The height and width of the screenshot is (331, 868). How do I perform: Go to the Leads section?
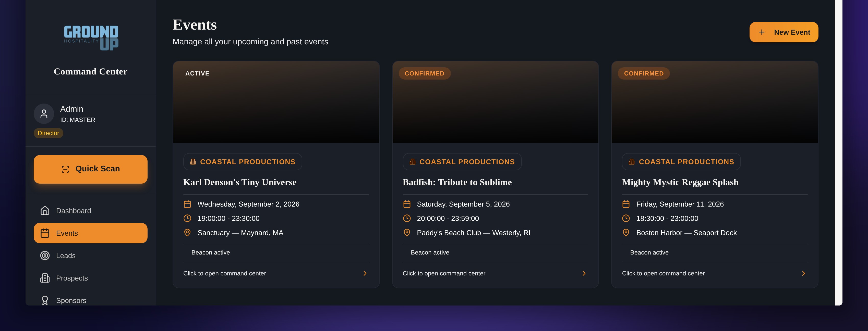point(91,256)
